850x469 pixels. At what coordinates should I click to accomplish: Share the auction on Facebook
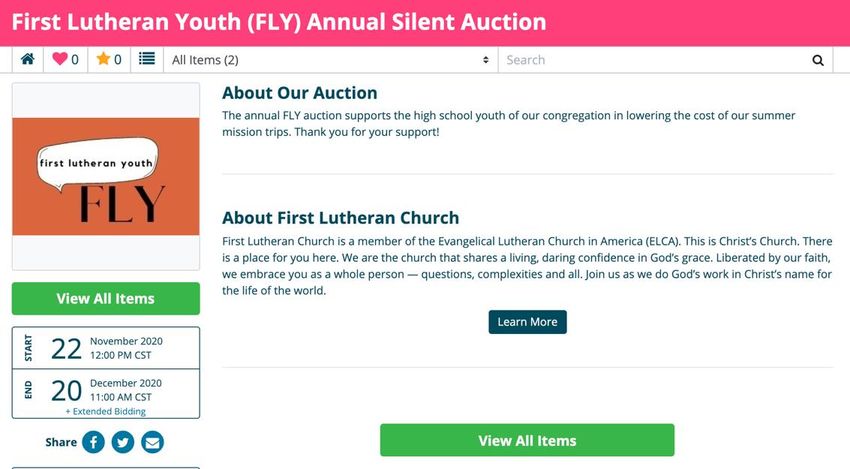(x=93, y=442)
